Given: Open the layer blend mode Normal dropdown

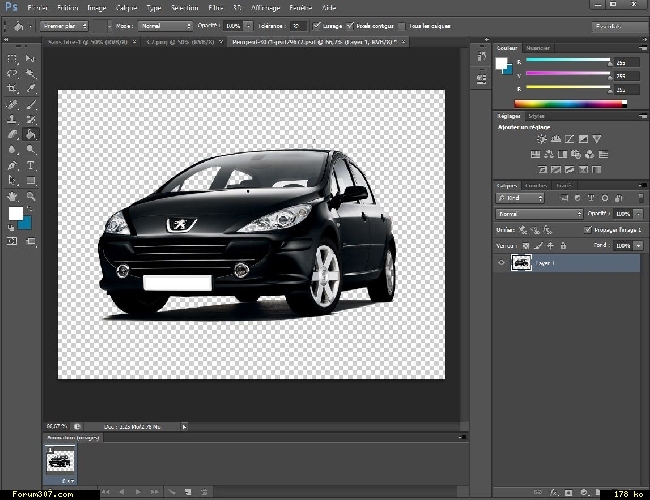Looking at the screenshot, I should click(x=539, y=214).
